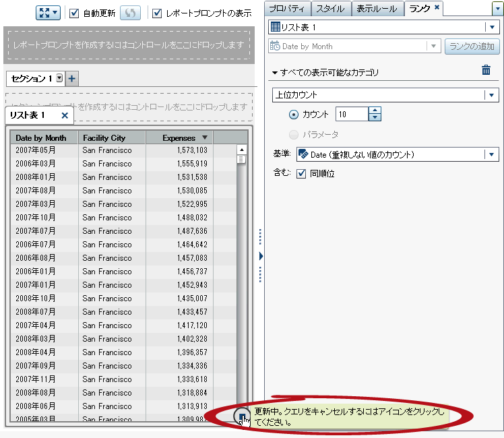This screenshot has width=504, height=438.
Task: Click the expense value 1,530,085
Action: (x=192, y=191)
